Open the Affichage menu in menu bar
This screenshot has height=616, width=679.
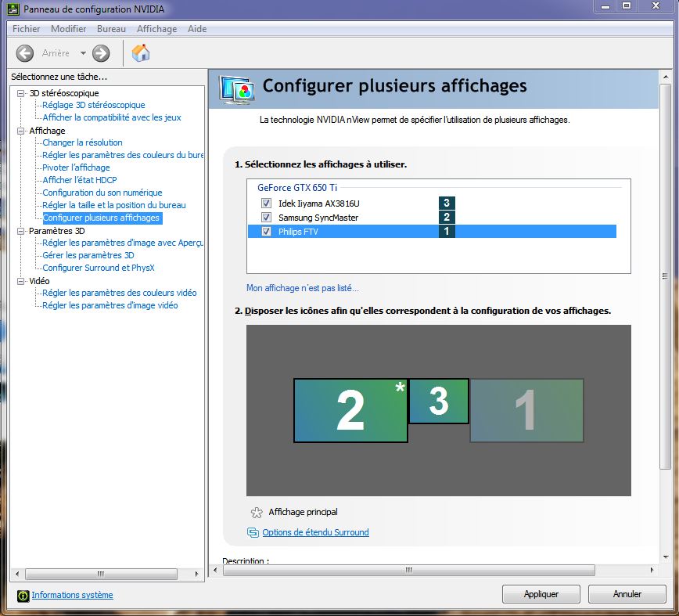(x=156, y=29)
